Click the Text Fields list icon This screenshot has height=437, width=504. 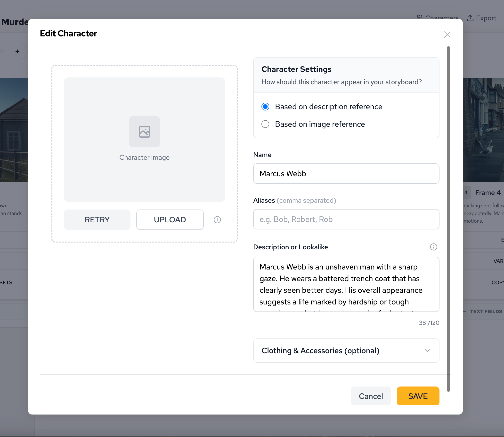464,311
